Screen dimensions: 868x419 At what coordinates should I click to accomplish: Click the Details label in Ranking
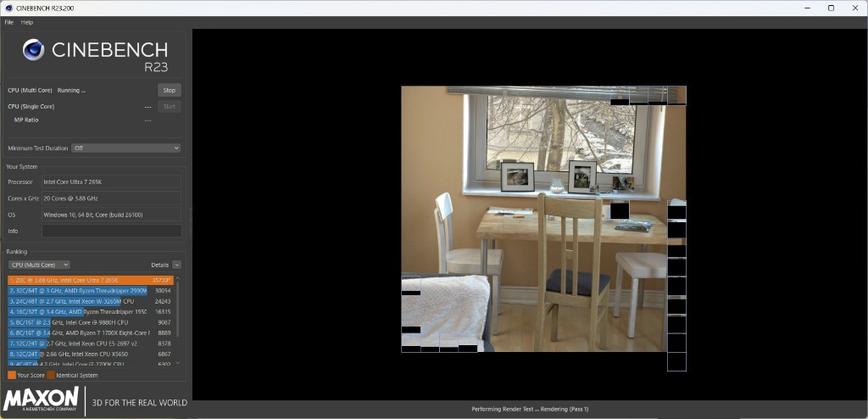pos(160,265)
